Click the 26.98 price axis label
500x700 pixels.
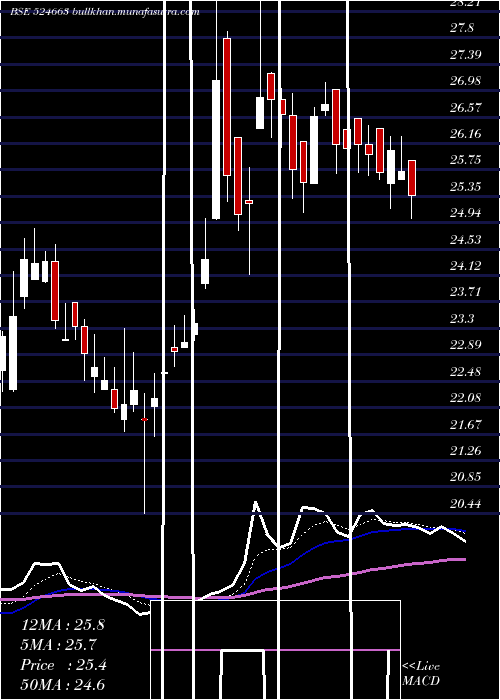[x=465, y=81]
